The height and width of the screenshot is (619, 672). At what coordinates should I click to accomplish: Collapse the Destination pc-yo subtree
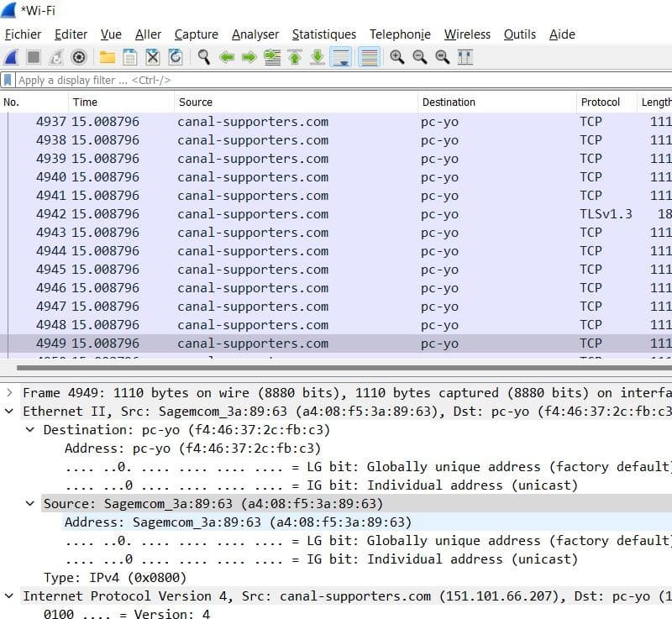30,430
